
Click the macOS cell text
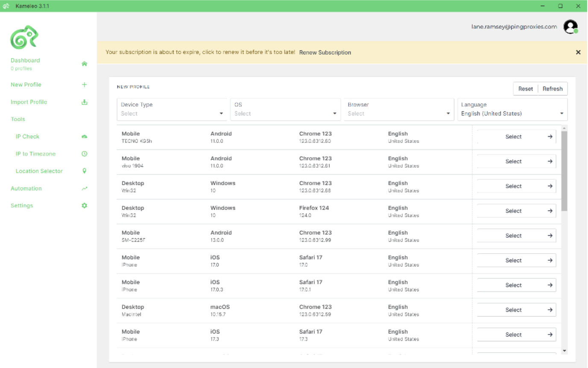coord(220,307)
